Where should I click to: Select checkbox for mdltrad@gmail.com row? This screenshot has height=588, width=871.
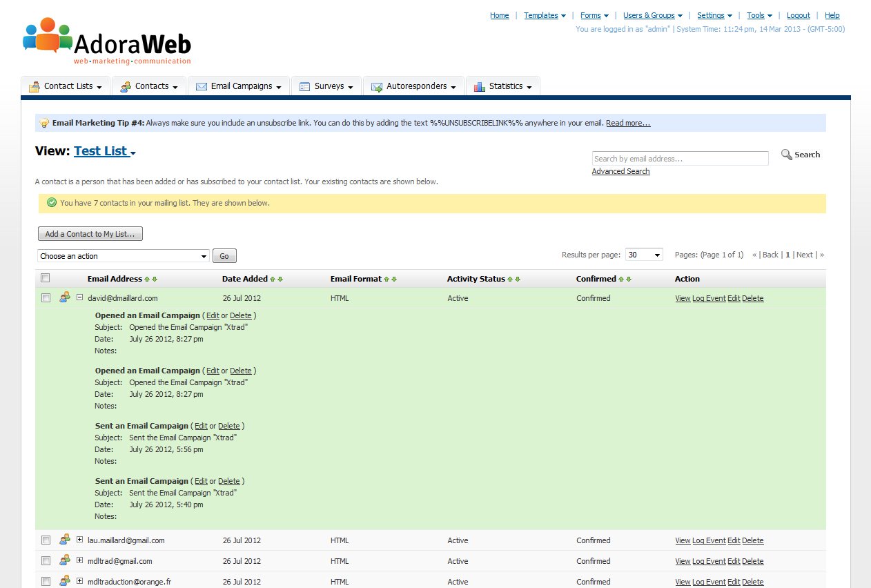click(x=46, y=561)
